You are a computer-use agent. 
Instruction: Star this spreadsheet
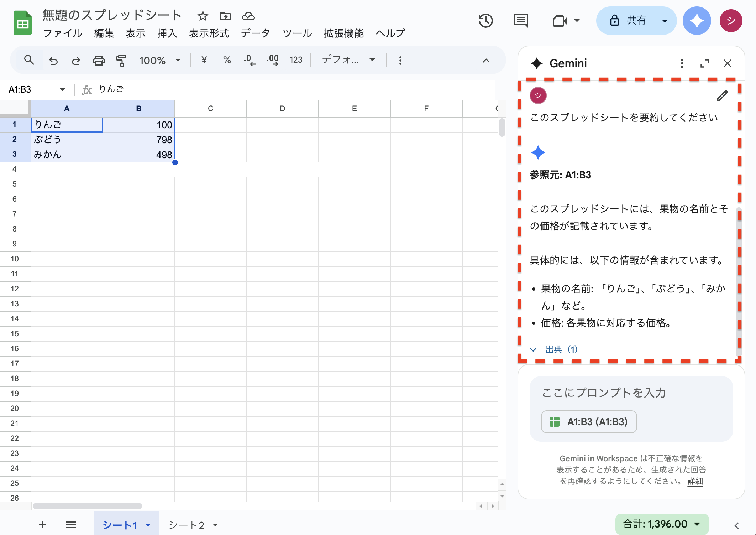(203, 16)
